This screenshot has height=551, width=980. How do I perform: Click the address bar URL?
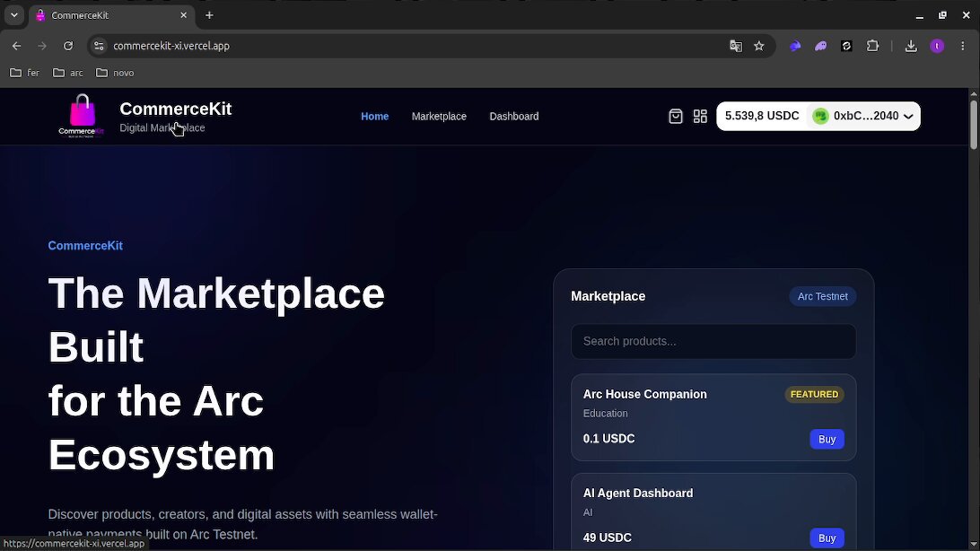click(171, 47)
